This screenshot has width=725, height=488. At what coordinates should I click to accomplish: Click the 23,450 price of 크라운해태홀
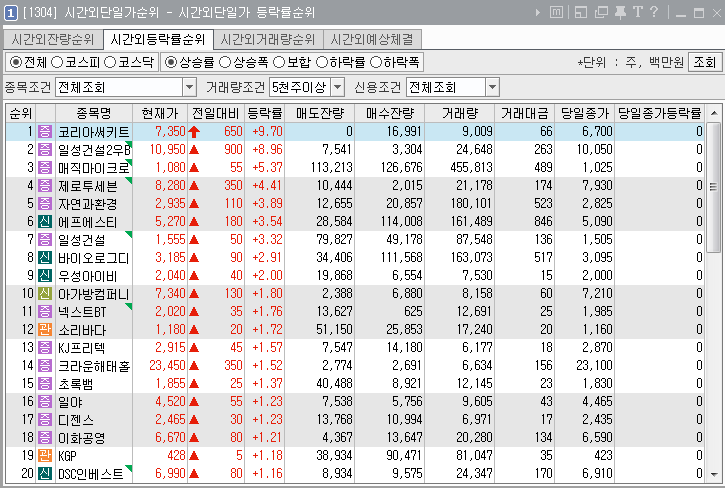[x=167, y=365]
